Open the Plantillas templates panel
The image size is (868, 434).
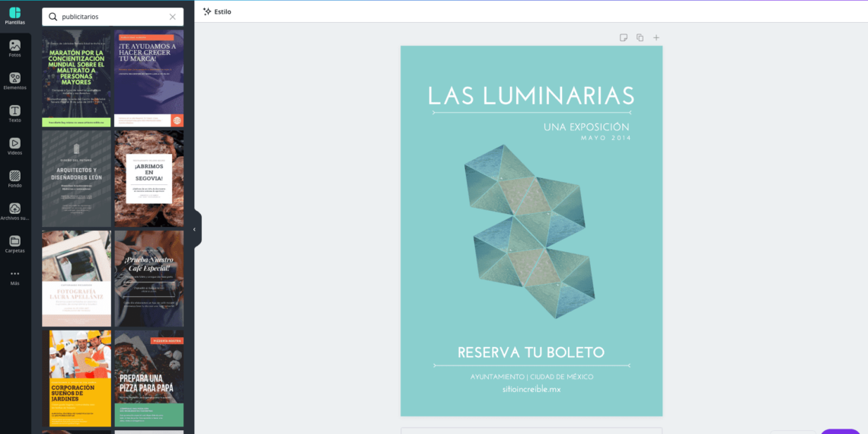click(x=15, y=16)
